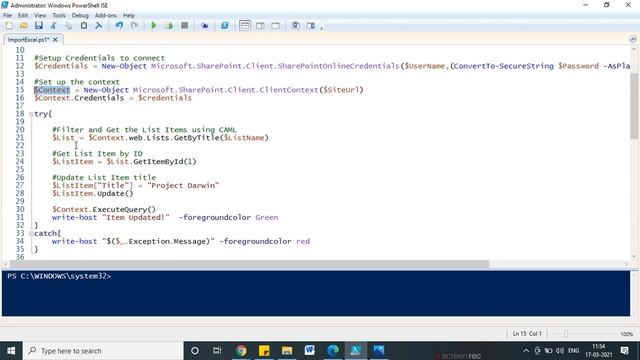Image resolution: width=640 pixels, height=360 pixels.
Task: Open the Debug menu
Action: click(x=80, y=16)
